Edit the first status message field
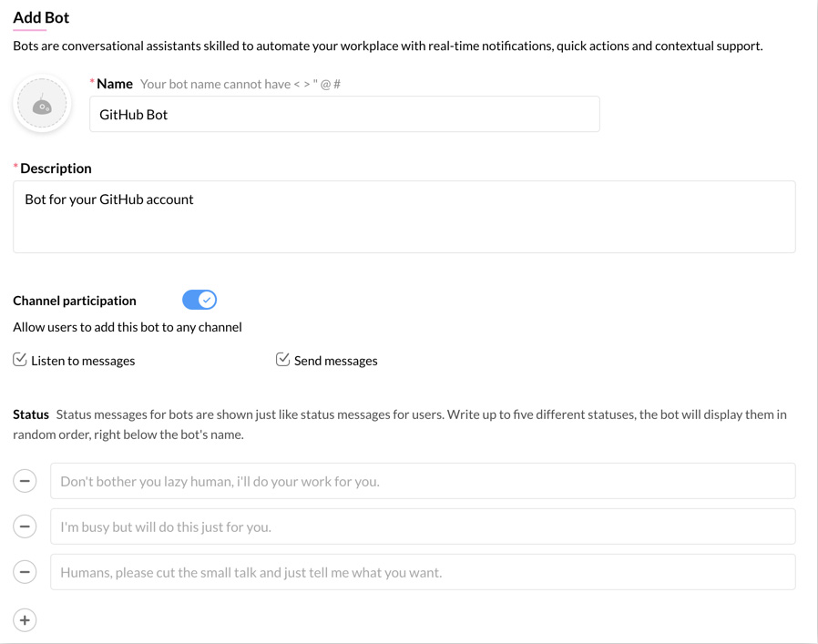 pyautogui.click(x=423, y=481)
